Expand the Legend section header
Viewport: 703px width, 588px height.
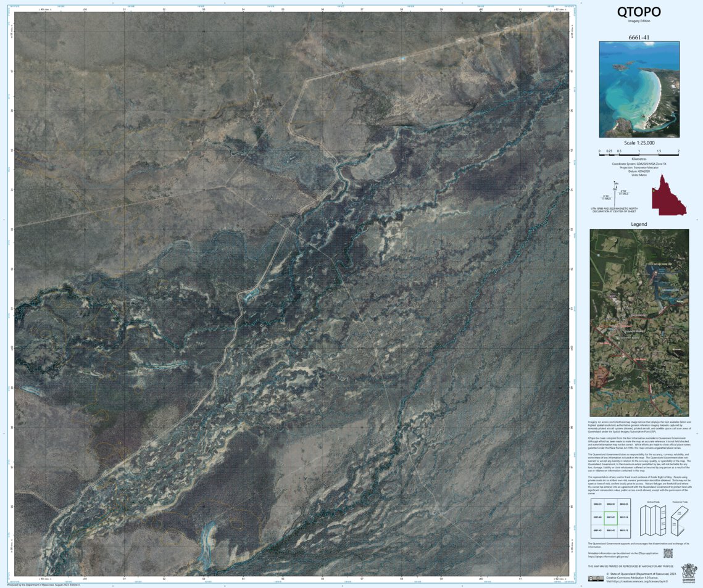click(x=639, y=224)
